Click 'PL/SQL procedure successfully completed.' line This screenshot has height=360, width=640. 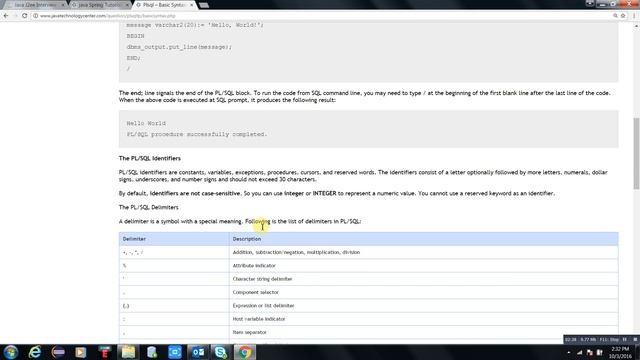(197, 134)
